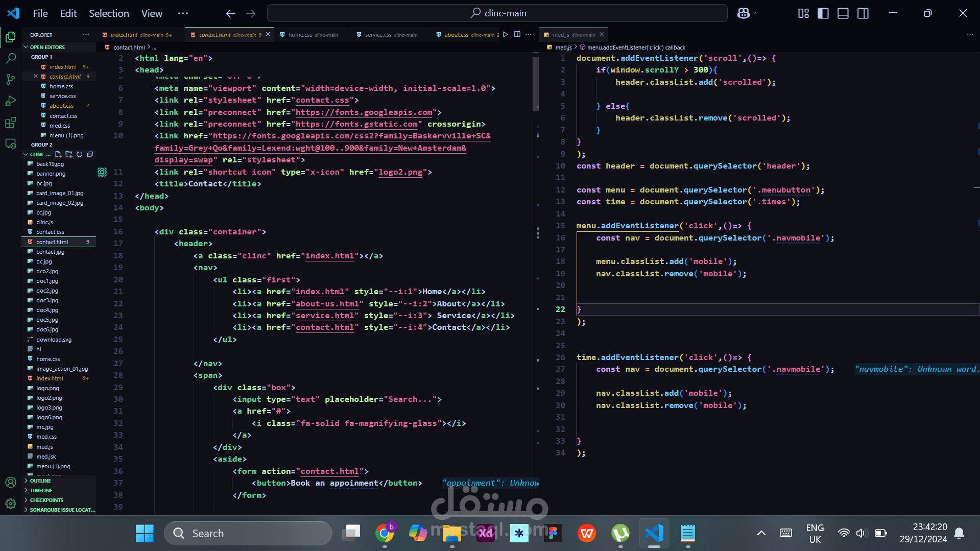The image size is (980, 551).
Task: Open more actions for the left editor group
Action: click(x=529, y=35)
